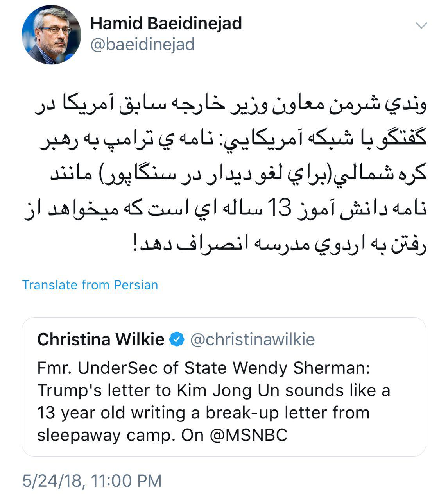
Task: Click Translate from Persian
Action: point(90,285)
